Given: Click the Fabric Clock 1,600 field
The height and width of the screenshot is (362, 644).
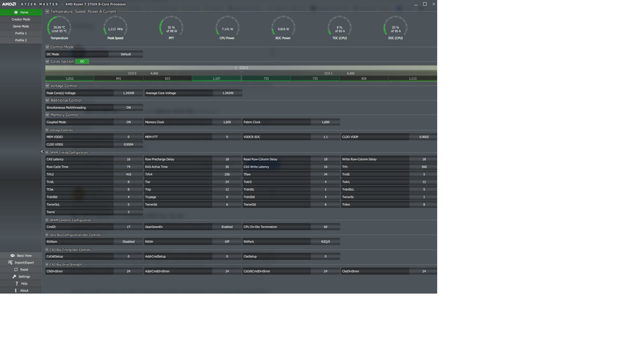Looking at the screenshot, I should [326, 122].
